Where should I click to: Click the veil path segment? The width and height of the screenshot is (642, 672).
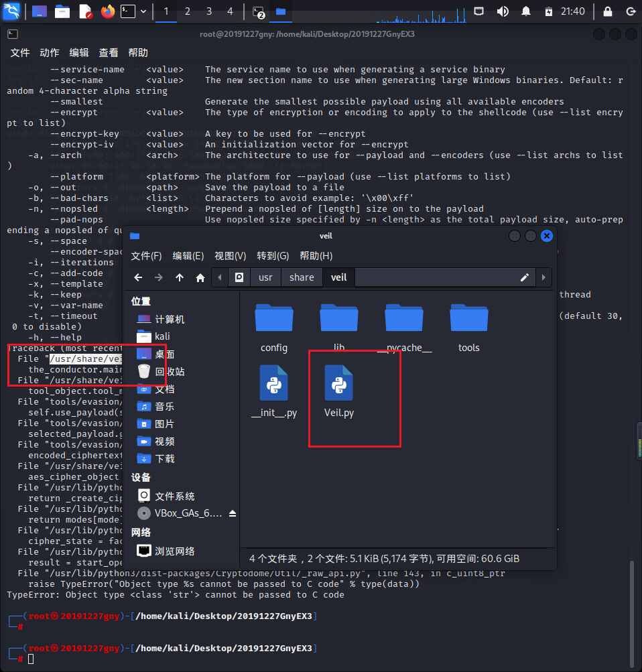[x=338, y=278]
